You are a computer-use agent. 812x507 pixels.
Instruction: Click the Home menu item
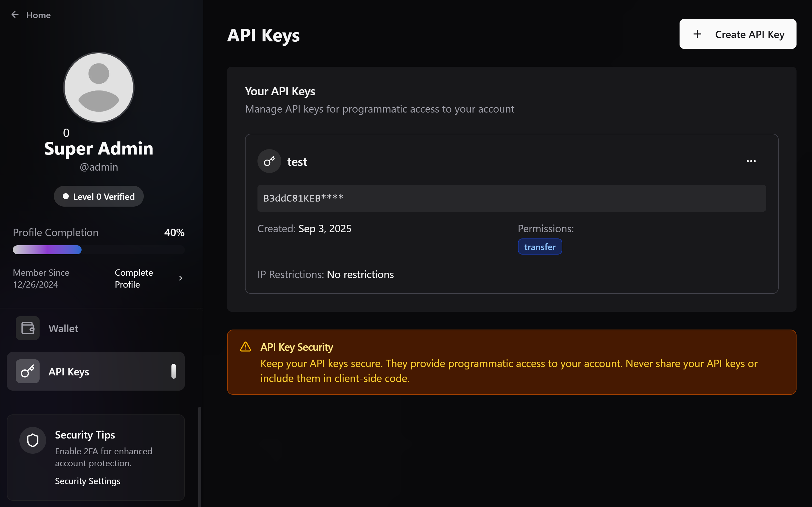pos(39,15)
